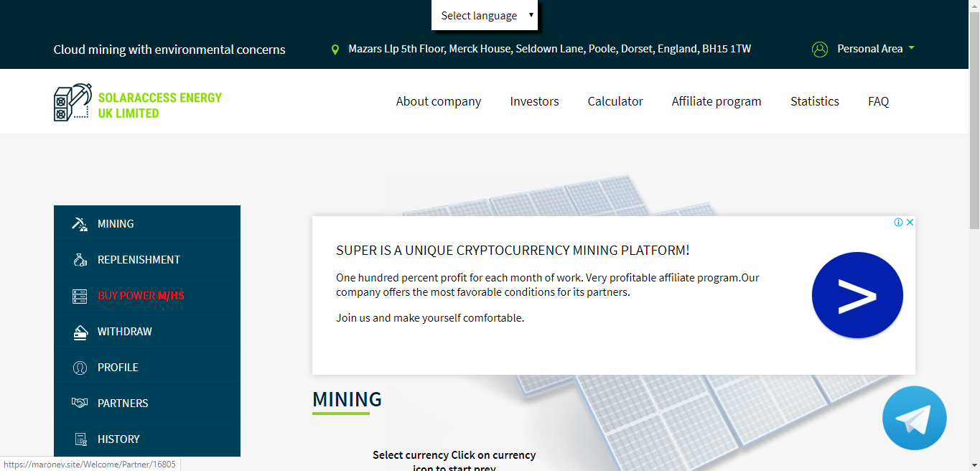Dismiss the ad with its X button

pyautogui.click(x=909, y=223)
